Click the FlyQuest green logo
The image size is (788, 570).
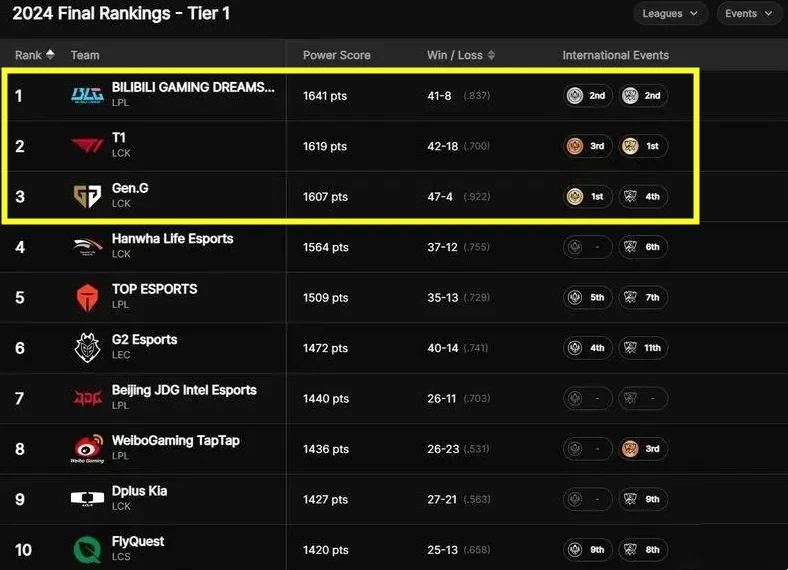coord(87,549)
